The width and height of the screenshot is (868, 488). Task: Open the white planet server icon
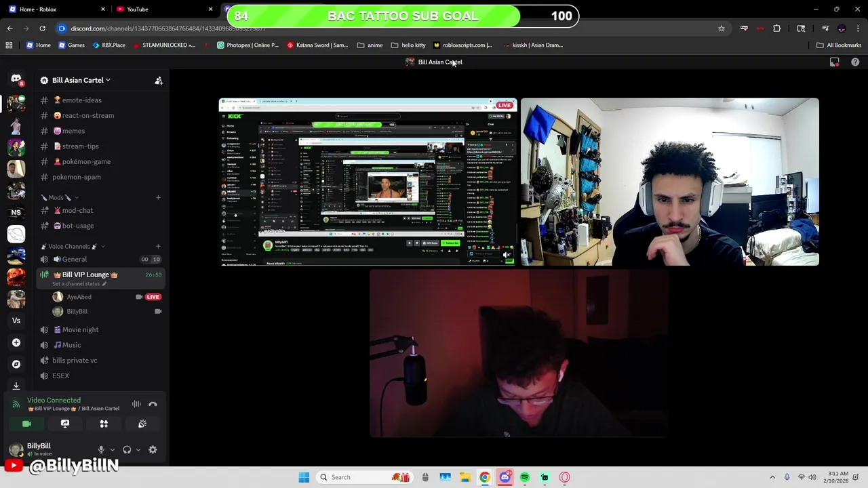(16, 234)
